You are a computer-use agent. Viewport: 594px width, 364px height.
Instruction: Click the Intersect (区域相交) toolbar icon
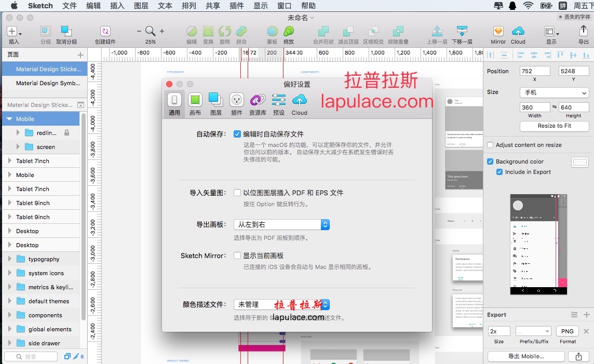tap(373, 31)
